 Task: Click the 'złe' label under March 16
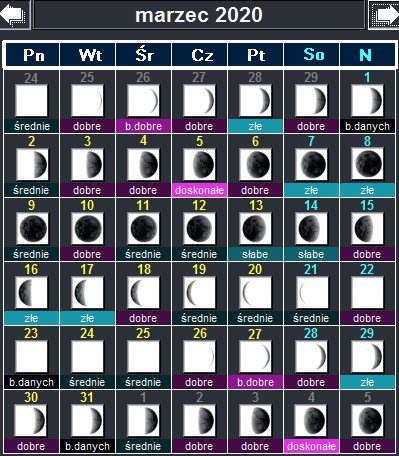32,318
